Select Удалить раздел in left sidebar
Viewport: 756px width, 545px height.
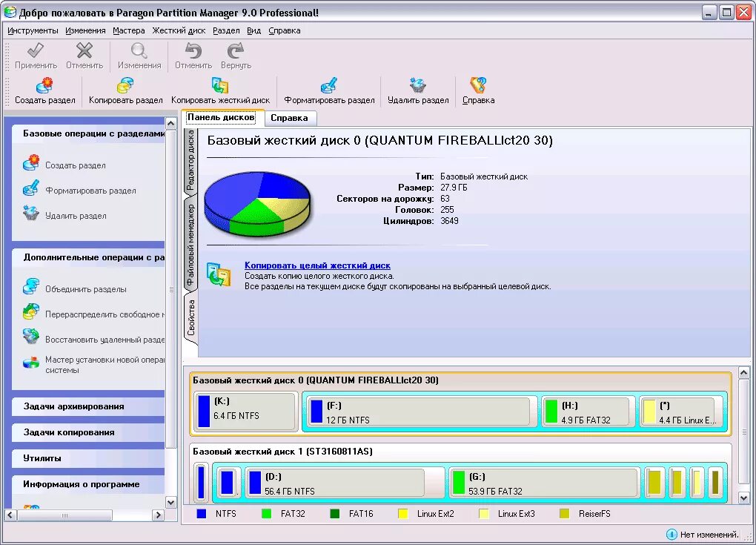tap(76, 216)
